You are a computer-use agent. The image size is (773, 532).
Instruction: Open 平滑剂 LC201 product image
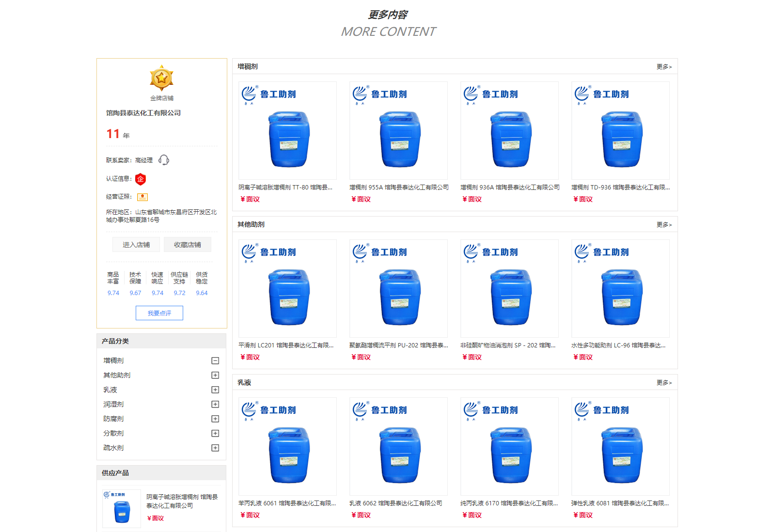[x=287, y=288]
